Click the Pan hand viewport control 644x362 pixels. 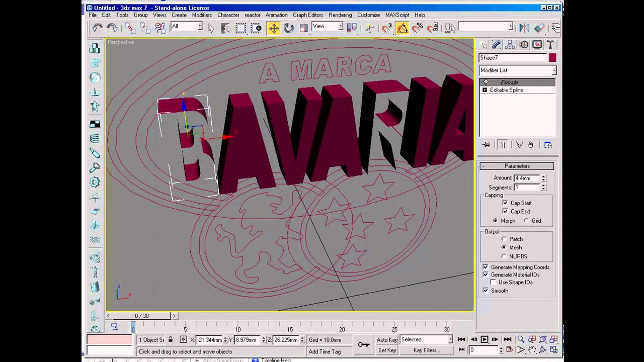(x=532, y=349)
